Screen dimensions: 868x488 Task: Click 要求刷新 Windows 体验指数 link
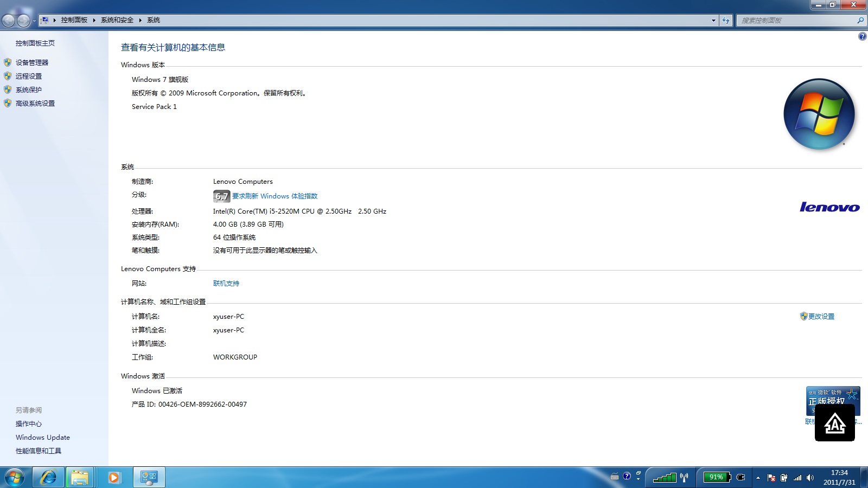(x=275, y=196)
